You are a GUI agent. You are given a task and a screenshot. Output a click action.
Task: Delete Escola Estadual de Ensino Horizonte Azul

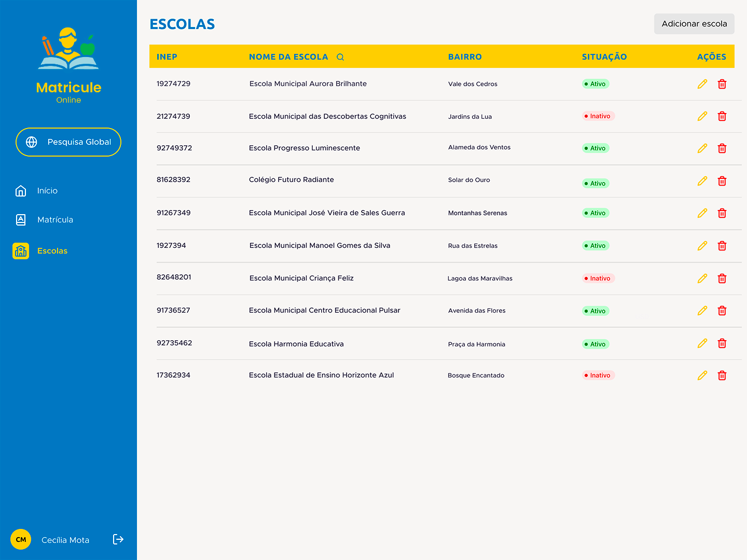[x=722, y=375]
